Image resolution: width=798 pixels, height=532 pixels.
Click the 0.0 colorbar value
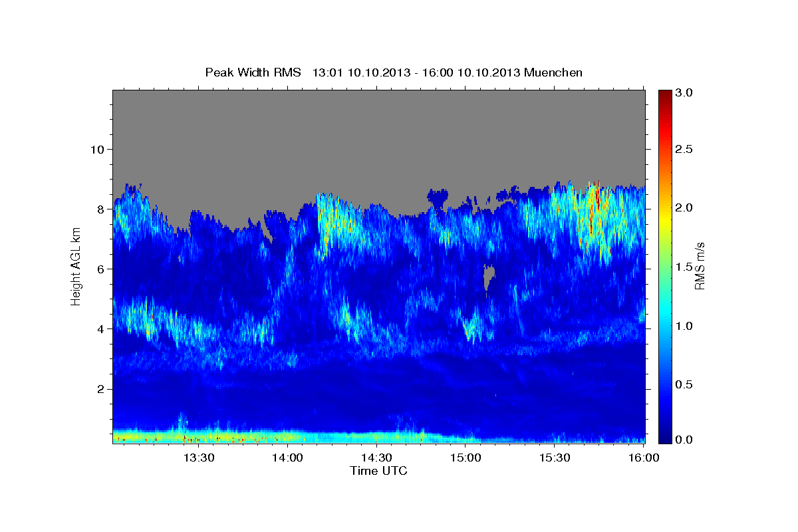click(684, 440)
